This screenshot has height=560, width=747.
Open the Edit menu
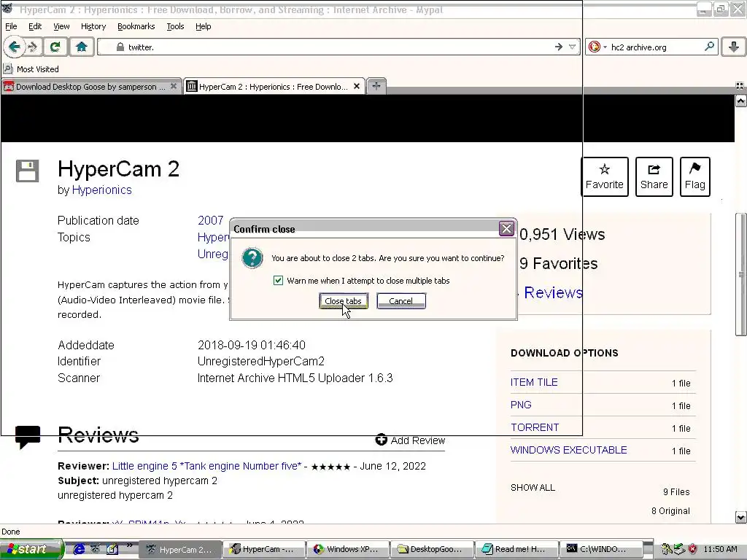[x=35, y=26]
